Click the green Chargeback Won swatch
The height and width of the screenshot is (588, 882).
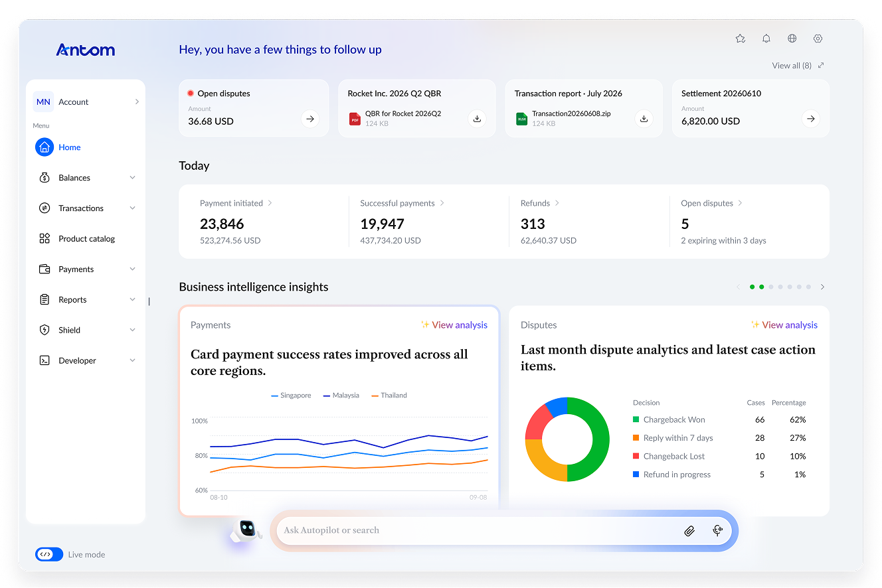(636, 419)
